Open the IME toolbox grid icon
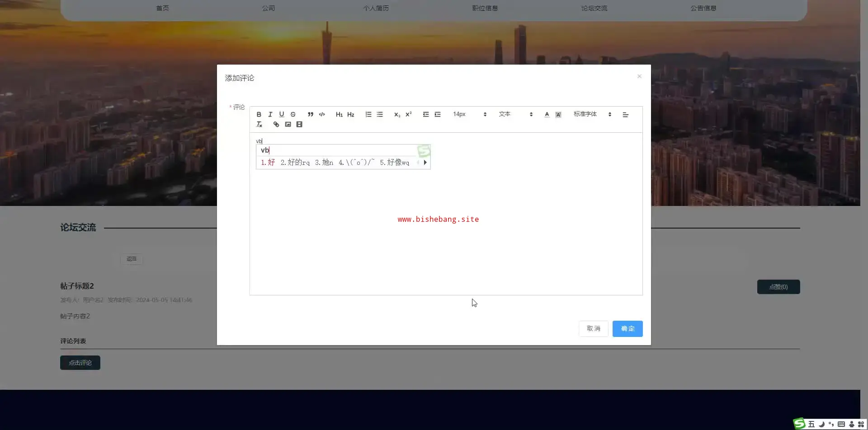 (861, 424)
